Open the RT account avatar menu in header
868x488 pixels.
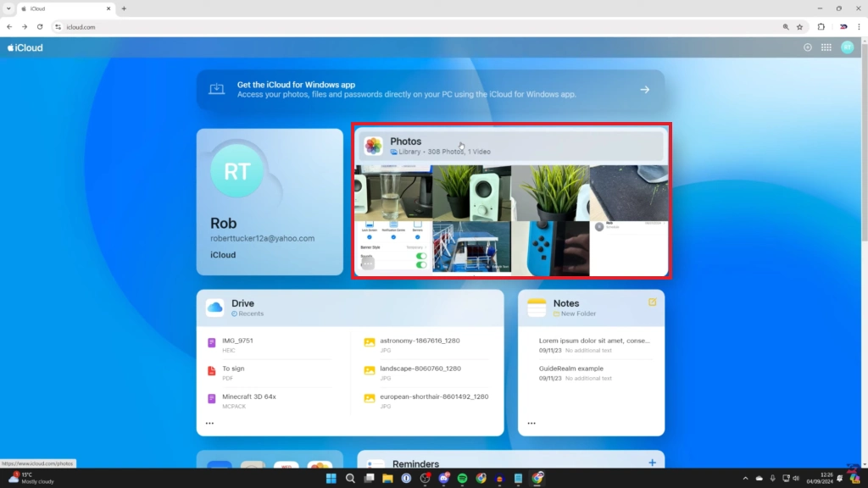point(847,47)
